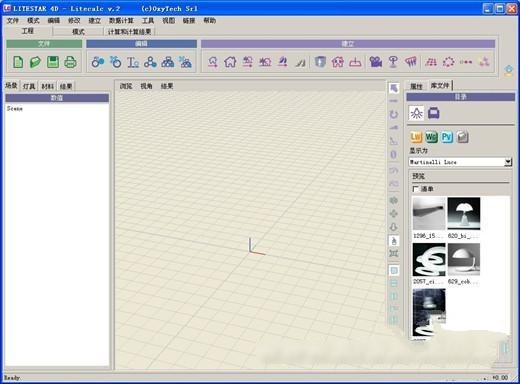Screen dimensions: 520x384
Task: Select the spiral lamp thumbnail 2057_ci
Action: pos(429,259)
